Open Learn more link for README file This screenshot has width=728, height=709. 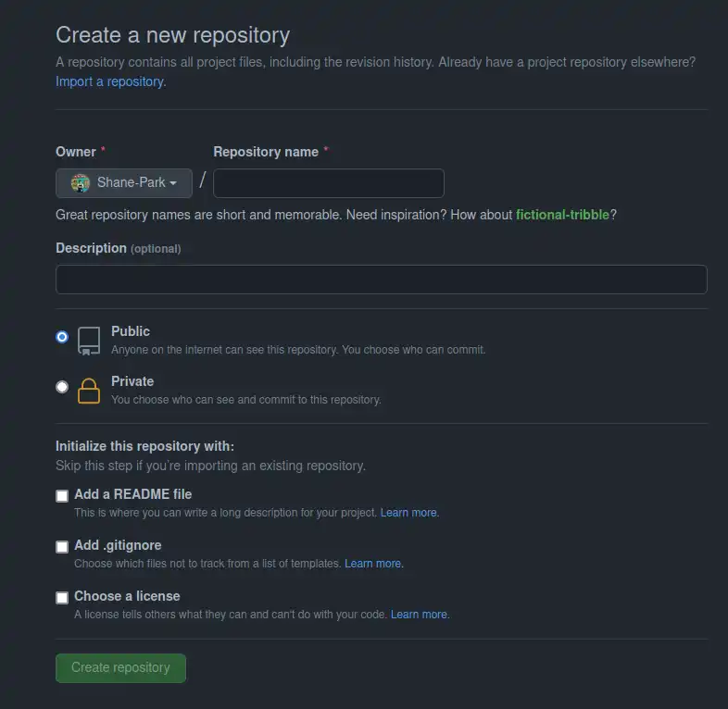[408, 513]
